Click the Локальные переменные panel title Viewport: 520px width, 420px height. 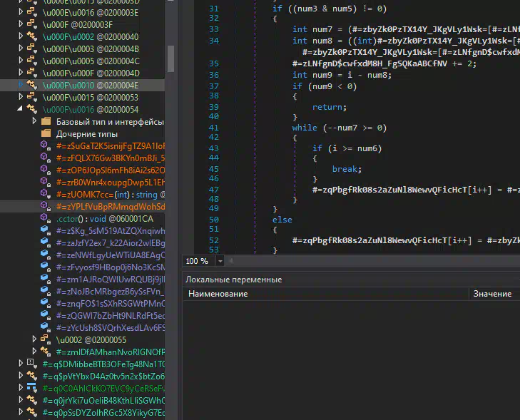point(233,280)
